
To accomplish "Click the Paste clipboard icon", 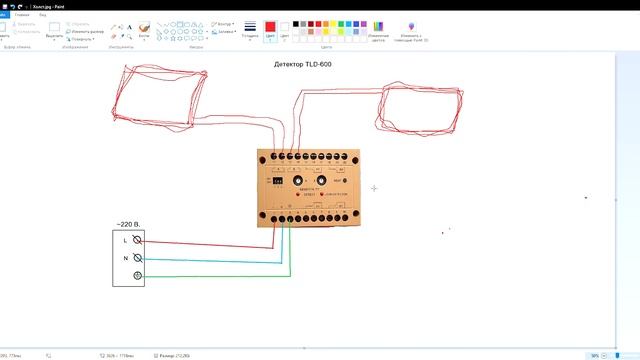I will [x=2, y=27].
